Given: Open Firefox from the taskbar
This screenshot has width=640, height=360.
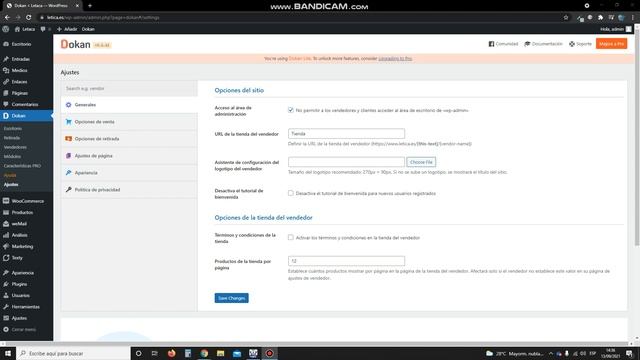Looking at the screenshot, I should click(x=171, y=353).
